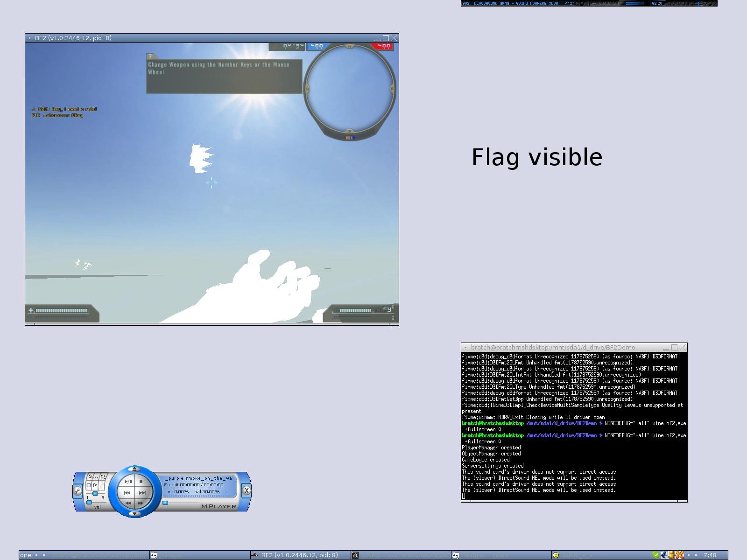The height and width of the screenshot is (560, 747).
Task: Close MPlayer with the X button
Action: coord(247,490)
